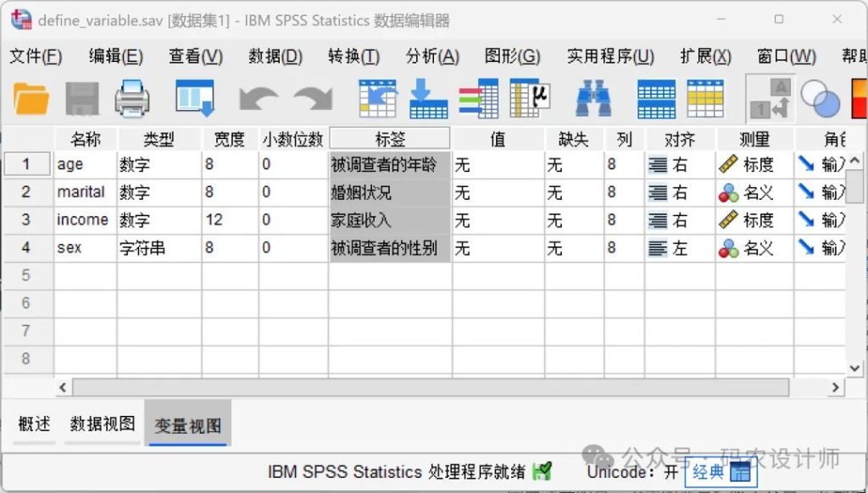Open the 测量 cell for the marital row
Screen dimensions: 868x493
pos(754,192)
